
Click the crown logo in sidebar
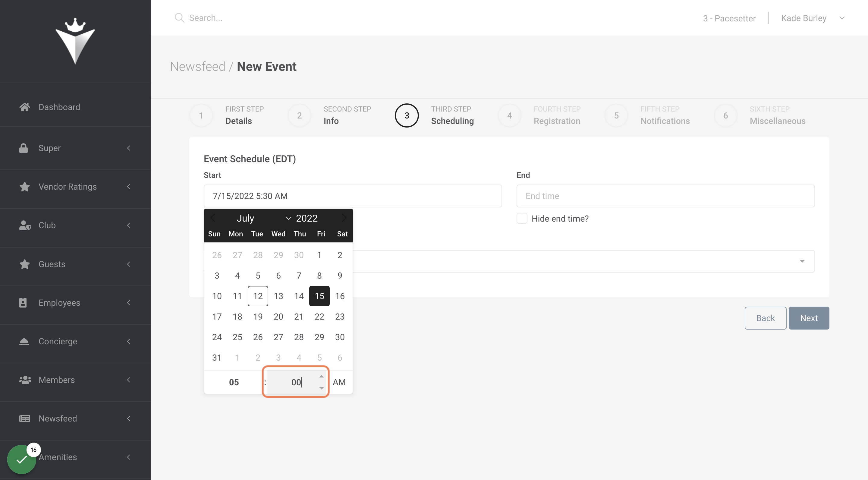[75, 41]
